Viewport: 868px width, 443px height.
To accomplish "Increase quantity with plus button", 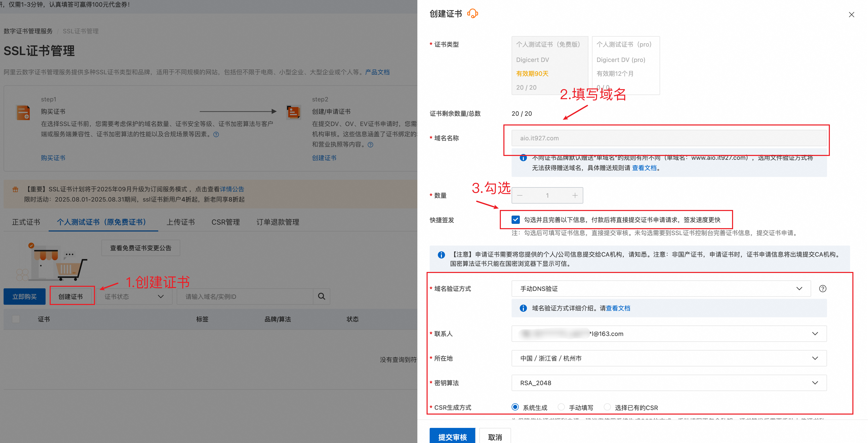I will click(x=575, y=195).
